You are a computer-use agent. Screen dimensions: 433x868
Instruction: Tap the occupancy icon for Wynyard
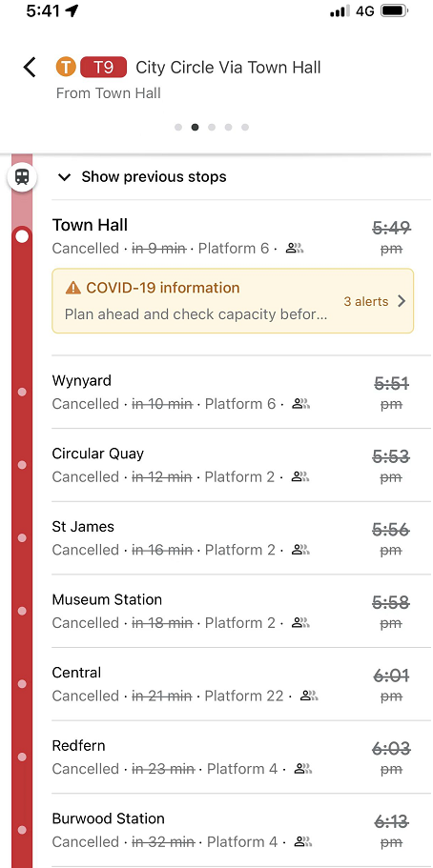click(301, 404)
